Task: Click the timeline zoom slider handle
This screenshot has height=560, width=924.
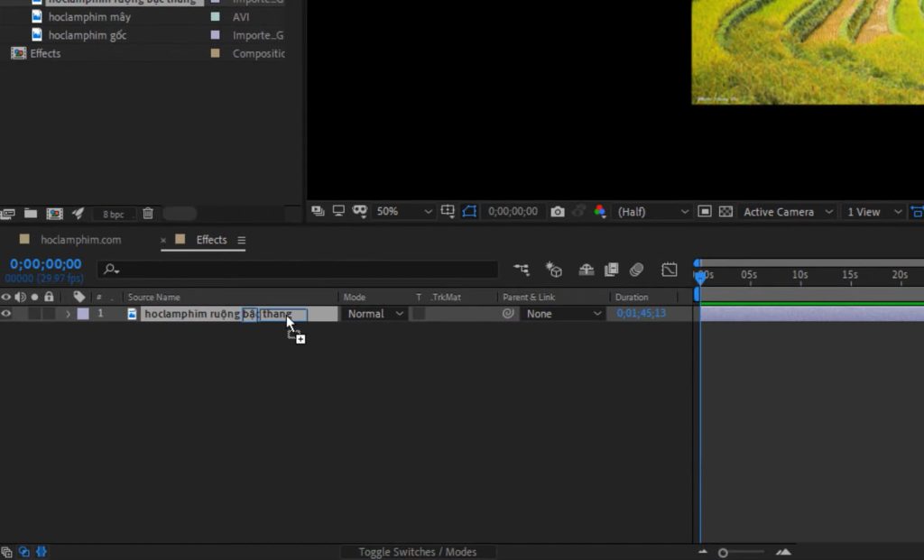Action: pyautogui.click(x=724, y=551)
